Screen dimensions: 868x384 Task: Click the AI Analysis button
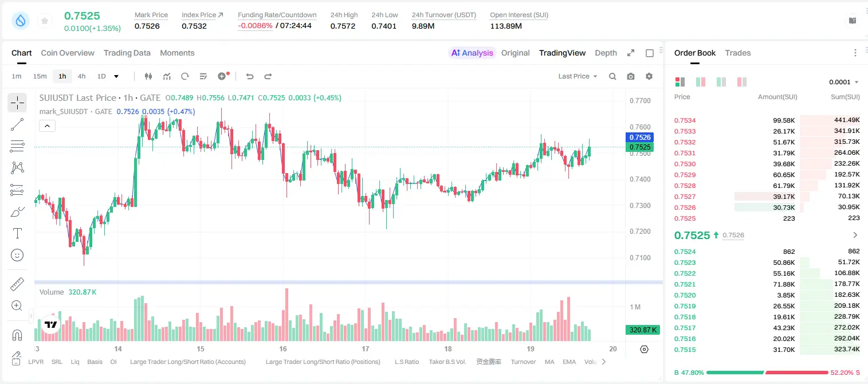tap(472, 53)
